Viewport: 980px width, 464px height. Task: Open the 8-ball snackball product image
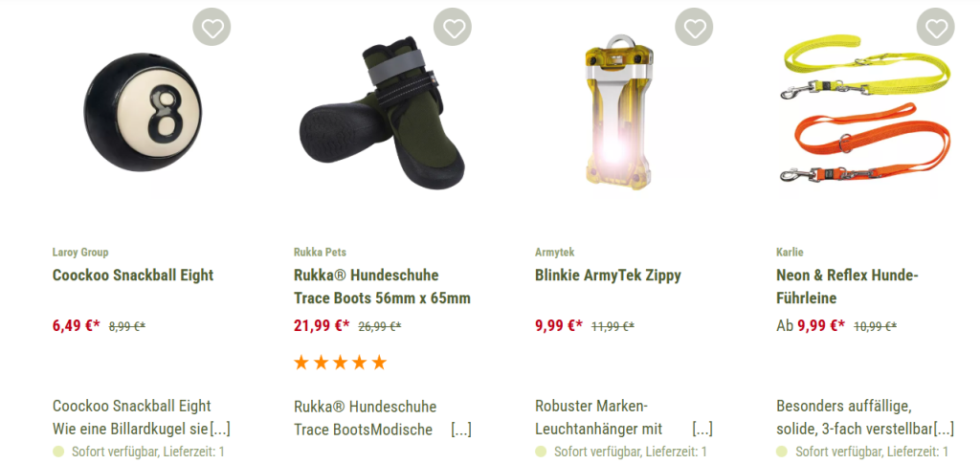pyautogui.click(x=144, y=112)
